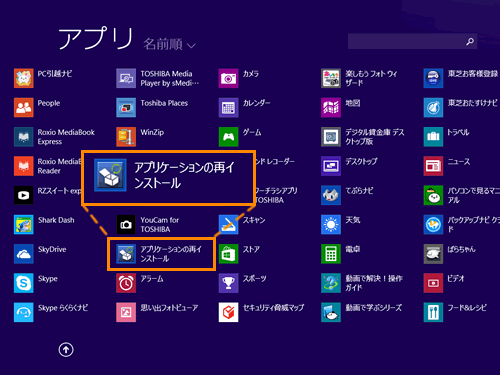This screenshot has height=375, width=500.
Task: Open the 動画で学ぶシリーズ icon
Action: pyautogui.click(x=331, y=312)
